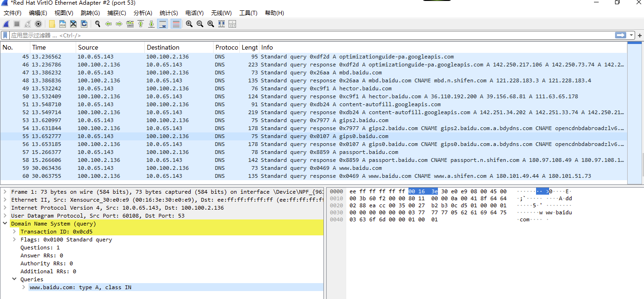Click the capture options gear icon
This screenshot has height=299, width=644.
[x=38, y=24]
